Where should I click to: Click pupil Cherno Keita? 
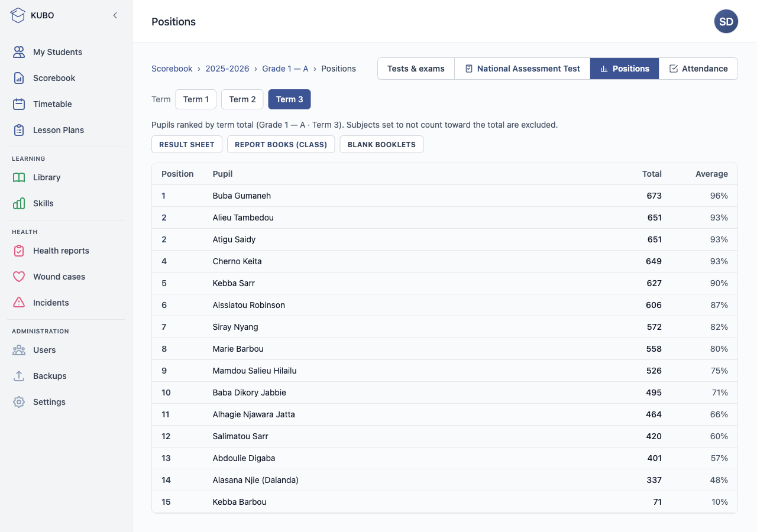coord(237,261)
